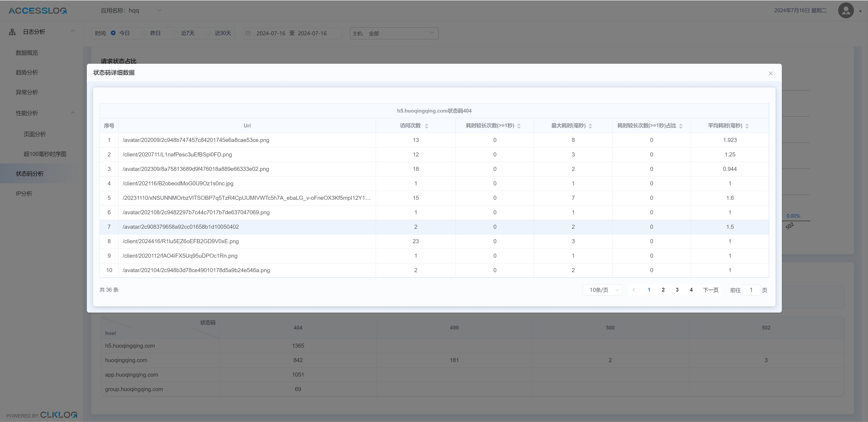Select the 今日 radio button
868x422 pixels.
tap(113, 33)
